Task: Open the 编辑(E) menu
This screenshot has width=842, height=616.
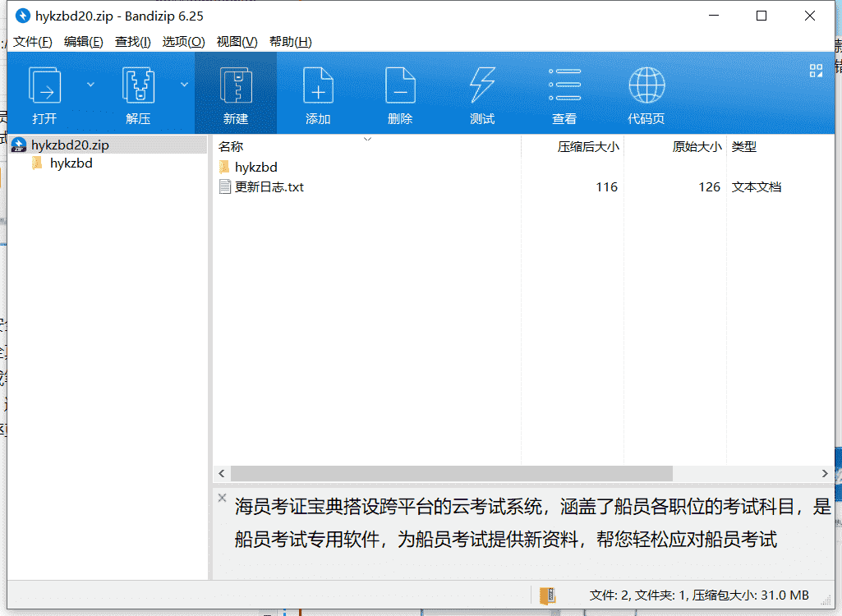Action: coord(83,42)
